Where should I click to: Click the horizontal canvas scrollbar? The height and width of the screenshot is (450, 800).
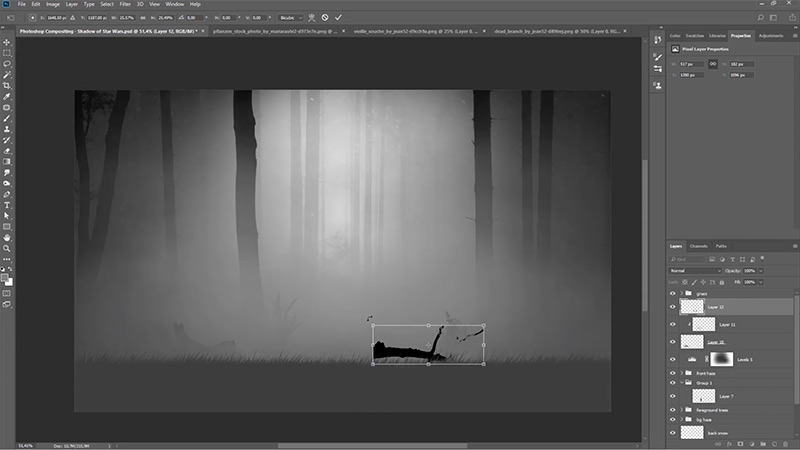point(372,446)
